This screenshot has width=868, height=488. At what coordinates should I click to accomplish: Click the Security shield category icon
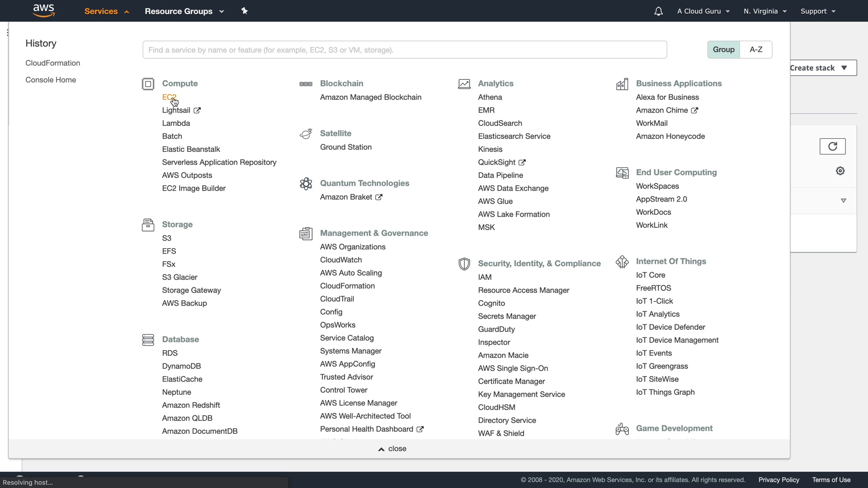pos(464,264)
